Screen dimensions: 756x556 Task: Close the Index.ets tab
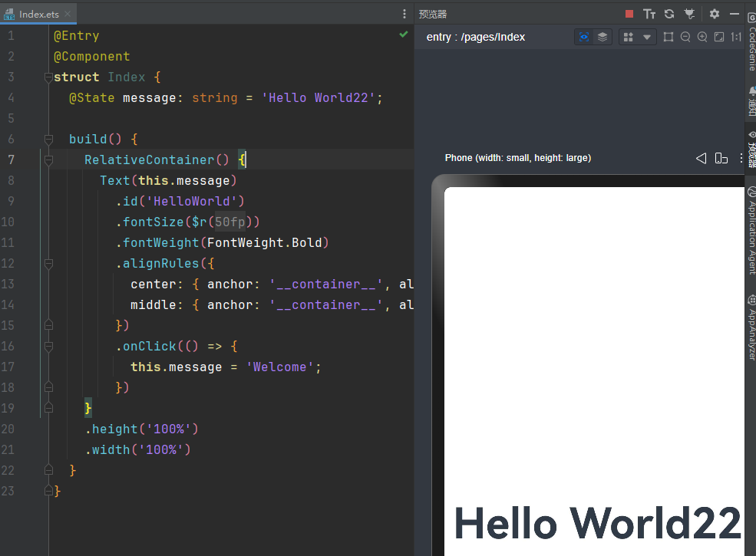68,14
